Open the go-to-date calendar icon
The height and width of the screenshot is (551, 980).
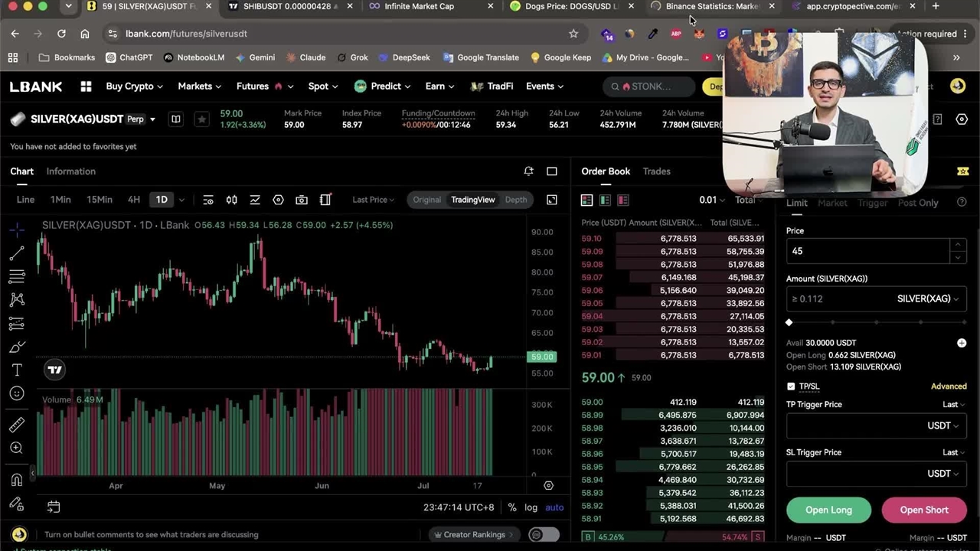click(54, 507)
